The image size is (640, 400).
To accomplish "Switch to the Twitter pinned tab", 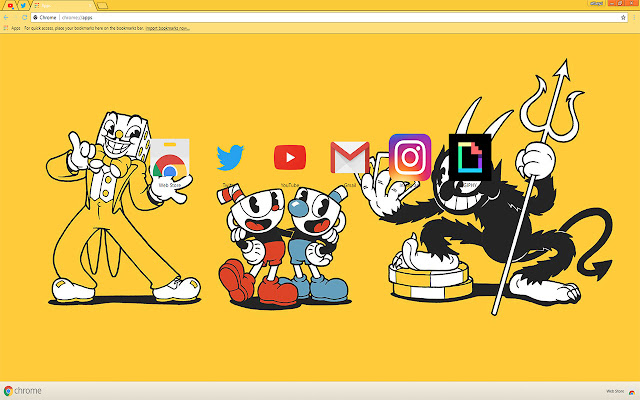I will pos(23,5).
